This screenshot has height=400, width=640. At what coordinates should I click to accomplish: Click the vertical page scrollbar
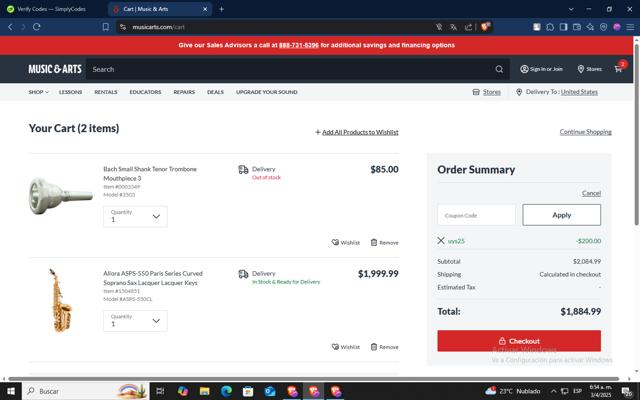[x=636, y=135]
